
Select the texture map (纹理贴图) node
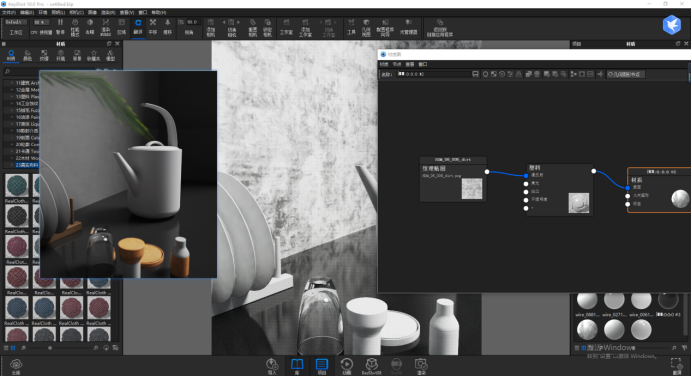pos(453,179)
